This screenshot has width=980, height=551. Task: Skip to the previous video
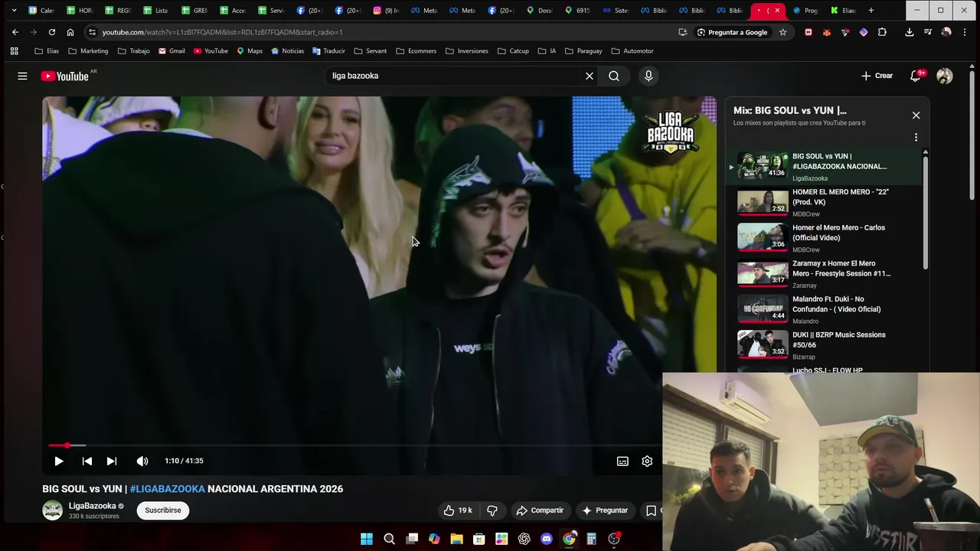coord(87,461)
